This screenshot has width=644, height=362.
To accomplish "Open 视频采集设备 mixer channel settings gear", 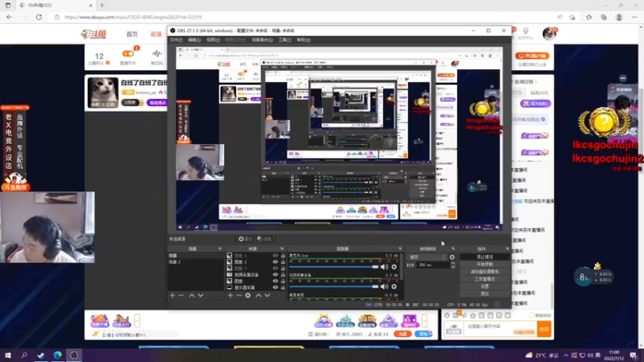I will pyautogui.click(x=394, y=286).
